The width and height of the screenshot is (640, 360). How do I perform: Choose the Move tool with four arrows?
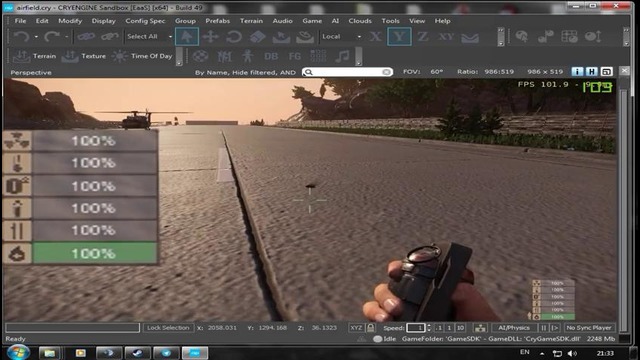(211, 37)
